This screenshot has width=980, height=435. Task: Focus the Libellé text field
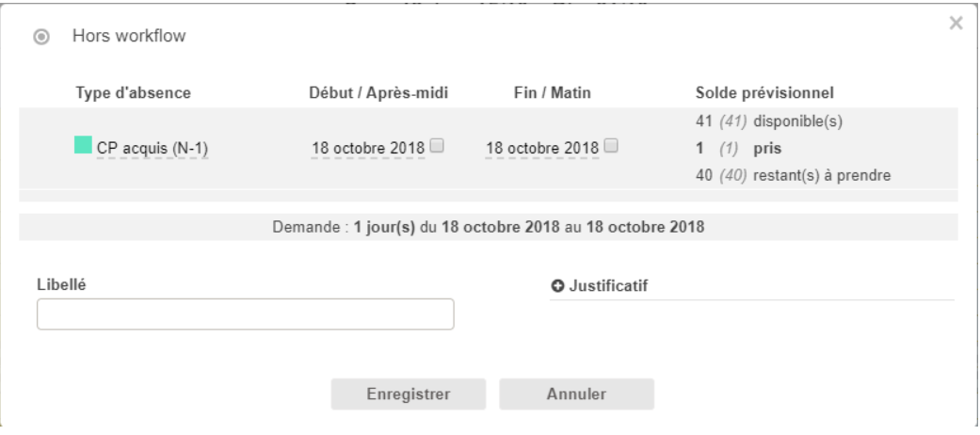pos(245,314)
